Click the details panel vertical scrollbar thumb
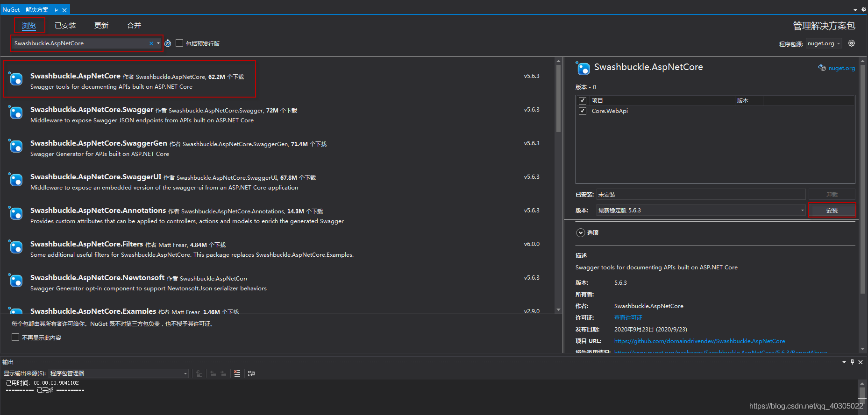The height and width of the screenshot is (415, 868). pyautogui.click(x=862, y=179)
